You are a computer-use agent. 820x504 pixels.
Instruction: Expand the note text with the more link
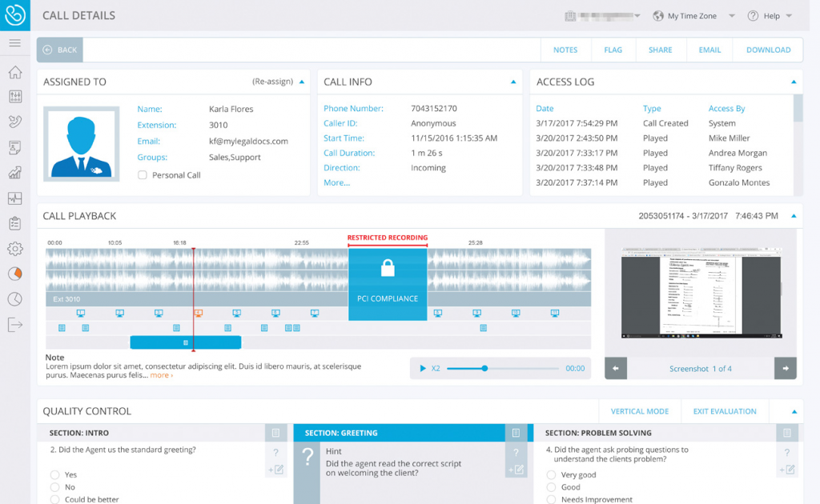point(161,375)
